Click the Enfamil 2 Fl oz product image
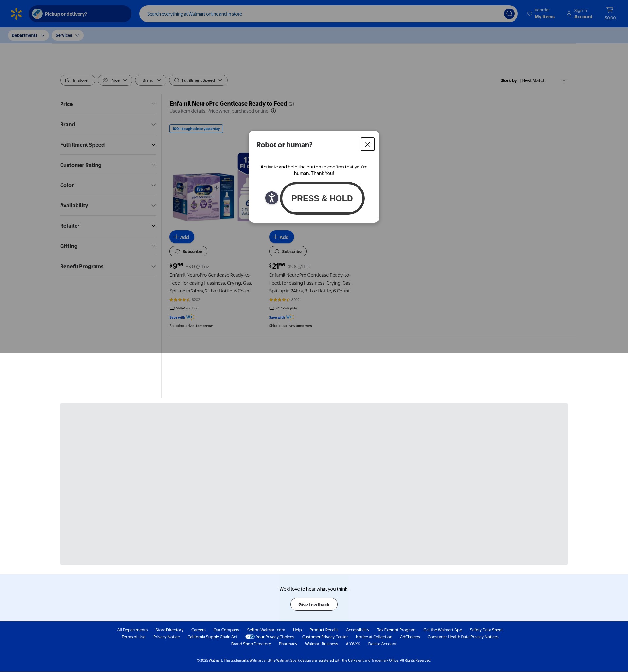Image resolution: width=628 pixels, height=672 pixels. tap(209, 187)
